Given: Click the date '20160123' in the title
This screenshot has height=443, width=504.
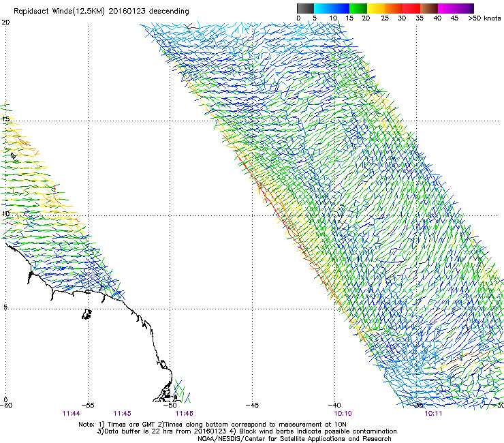Looking at the screenshot, I should [127, 11].
